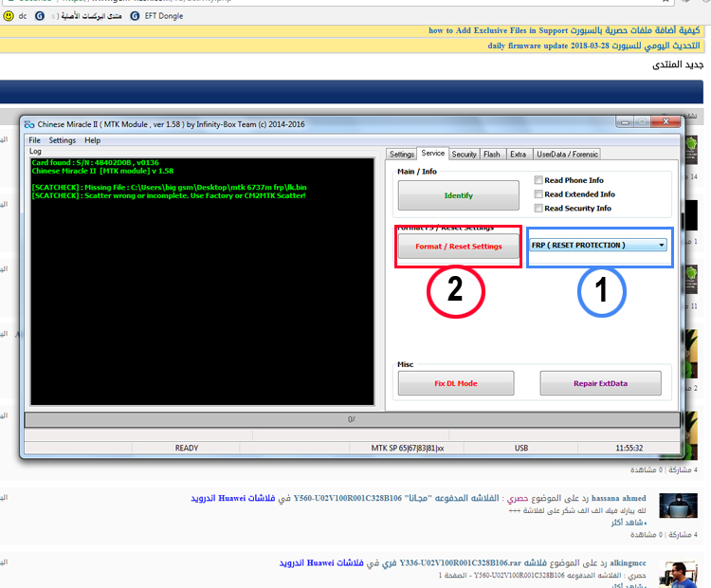Switch to the Security tab
The height and width of the screenshot is (588, 711).
[x=464, y=155]
